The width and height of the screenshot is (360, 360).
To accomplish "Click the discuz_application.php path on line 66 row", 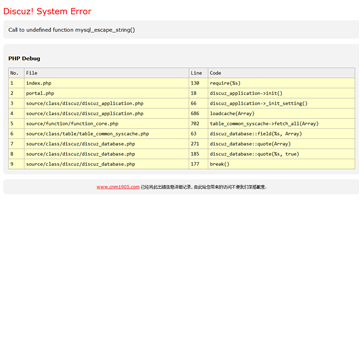I will [x=107, y=103].
